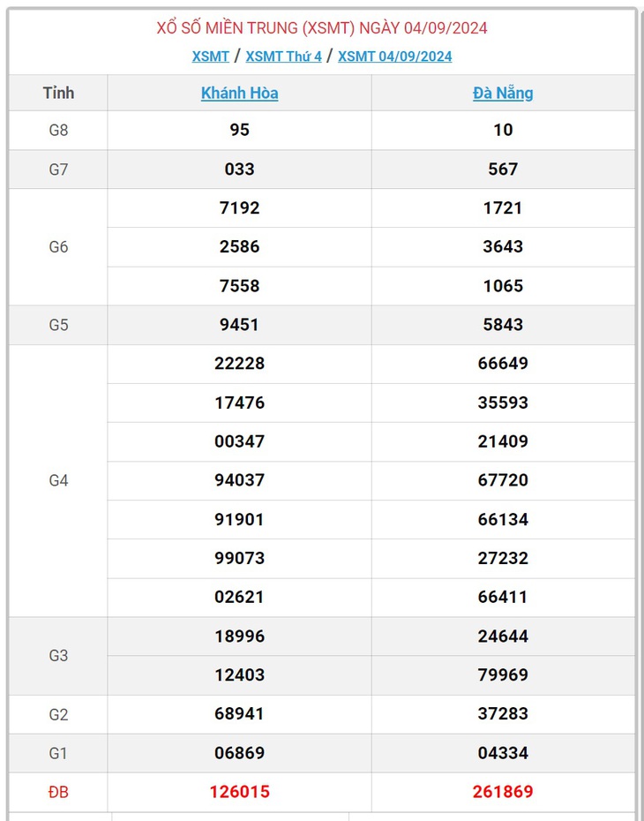This screenshot has height=821, width=644.
Task: Click the Khánh Hòa G8 result 95
Action: pos(240,130)
